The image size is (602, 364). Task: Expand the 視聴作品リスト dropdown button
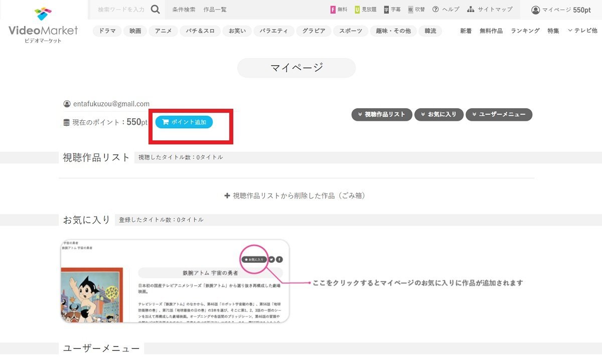pyautogui.click(x=382, y=115)
